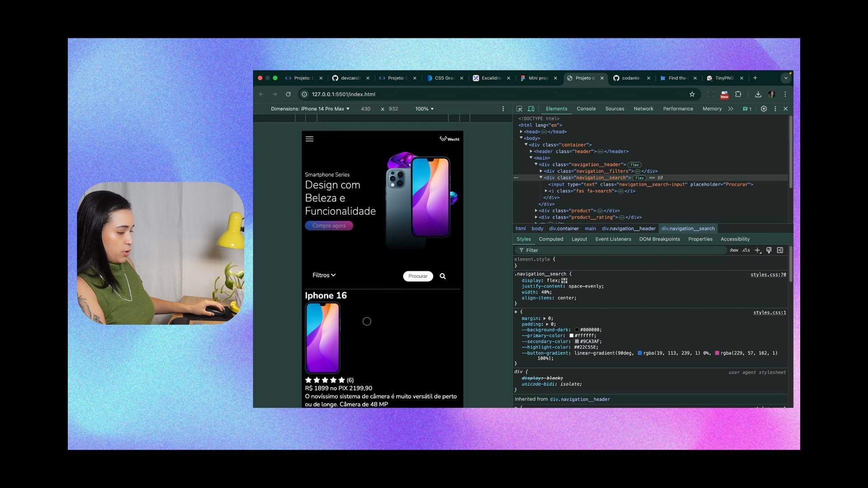The height and width of the screenshot is (488, 868).
Task: Click the flexbox editor icon beside display flex
Action: pos(564,281)
